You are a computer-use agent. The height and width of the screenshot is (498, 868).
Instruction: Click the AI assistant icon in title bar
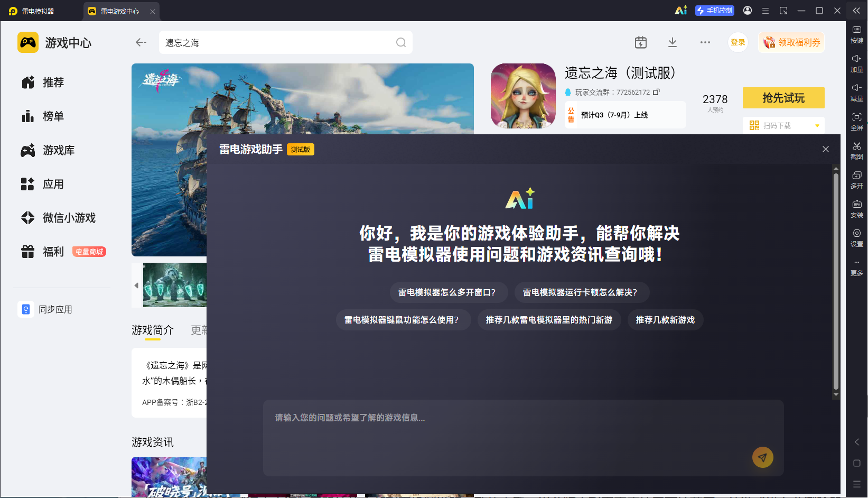[681, 11]
